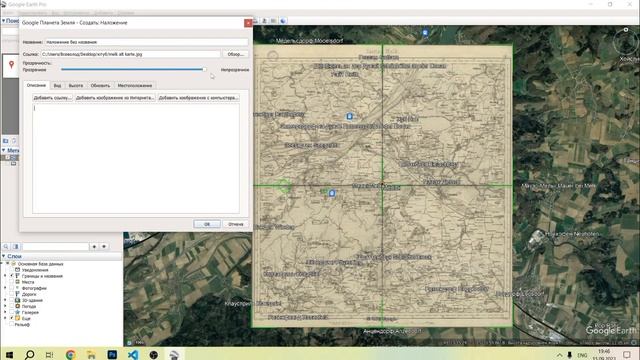The width and height of the screenshot is (640, 360).
Task: Click the dark round app icon in taskbar
Action: pyautogui.click(x=153, y=355)
